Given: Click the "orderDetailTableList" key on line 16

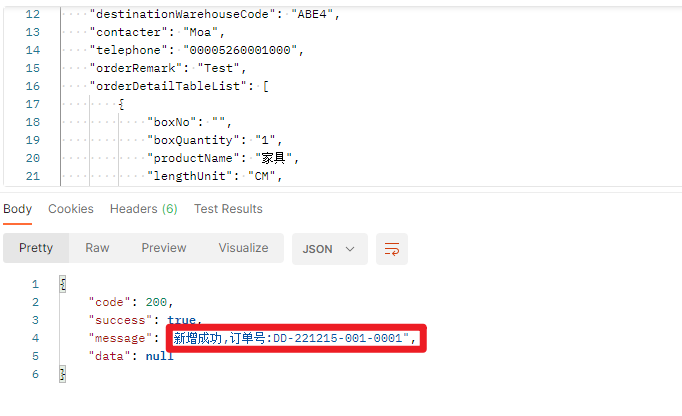Looking at the screenshot, I should point(168,86).
